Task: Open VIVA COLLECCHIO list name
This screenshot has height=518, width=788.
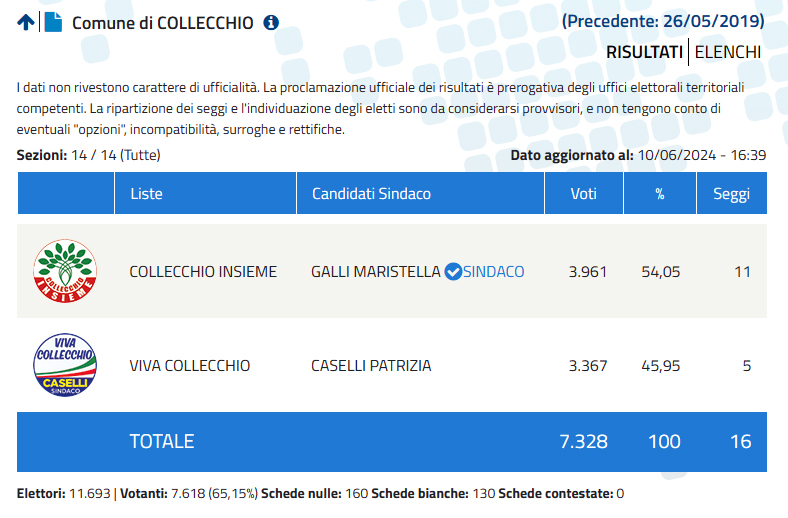Action: (x=189, y=366)
